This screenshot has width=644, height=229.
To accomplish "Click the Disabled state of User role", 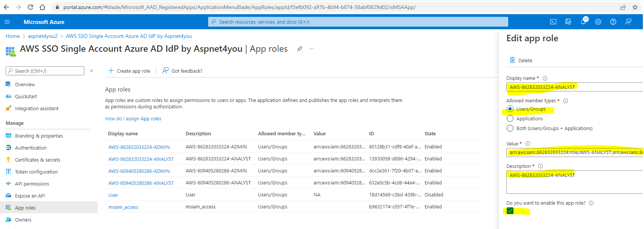I will tap(434, 195).
